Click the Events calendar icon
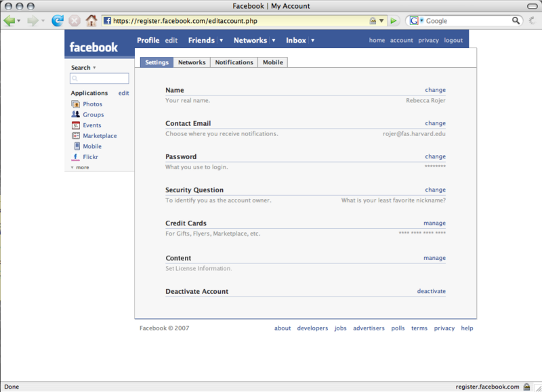542x392 pixels. coord(75,125)
